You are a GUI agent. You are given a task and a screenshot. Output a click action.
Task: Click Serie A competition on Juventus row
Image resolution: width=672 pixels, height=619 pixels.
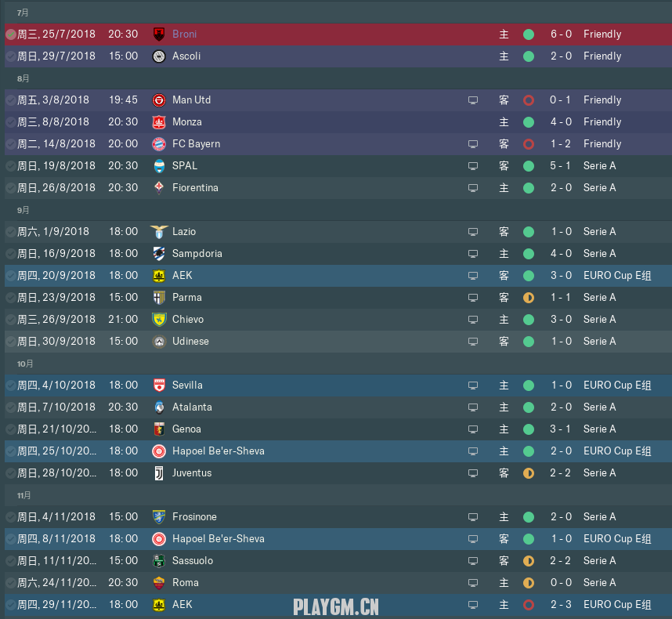click(x=600, y=473)
